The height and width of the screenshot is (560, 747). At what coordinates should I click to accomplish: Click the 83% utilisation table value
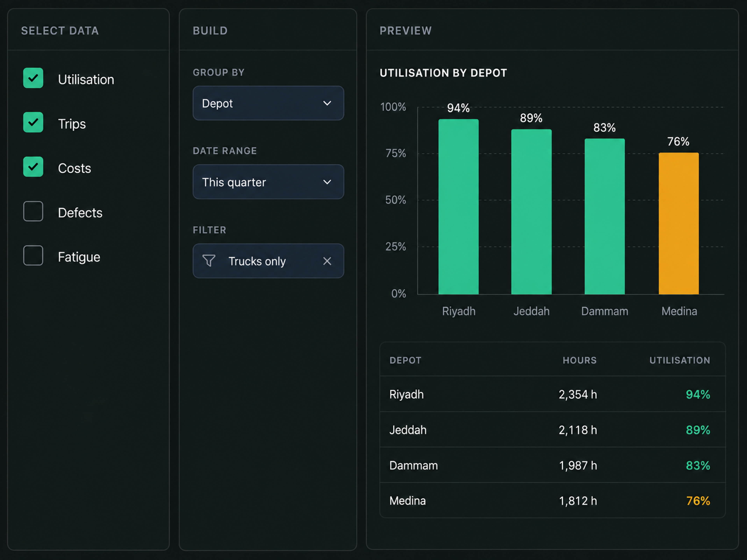[x=698, y=466]
